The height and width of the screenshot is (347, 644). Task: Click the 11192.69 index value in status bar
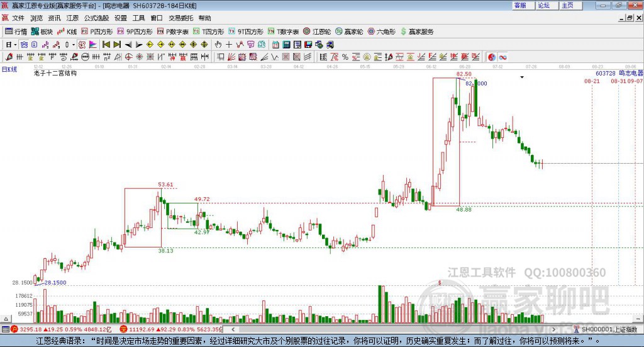[x=142, y=329]
